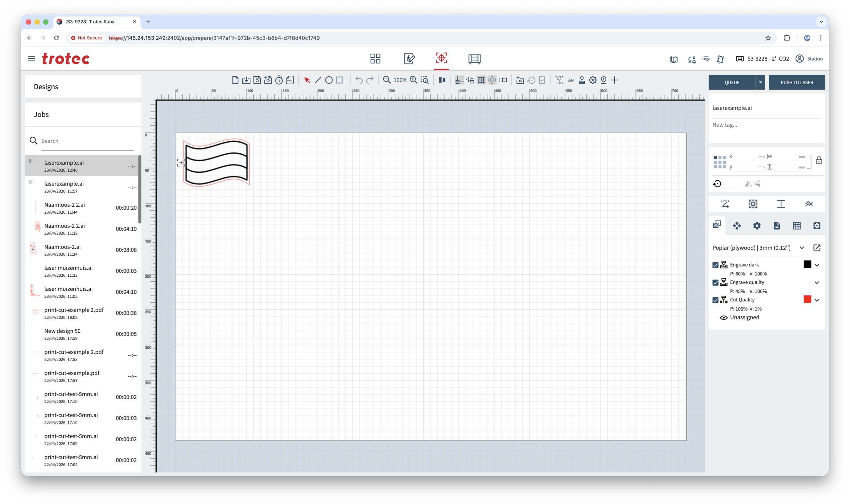Image resolution: width=850 pixels, height=504 pixels.
Task: Open the new design page icon
Action: 235,80
